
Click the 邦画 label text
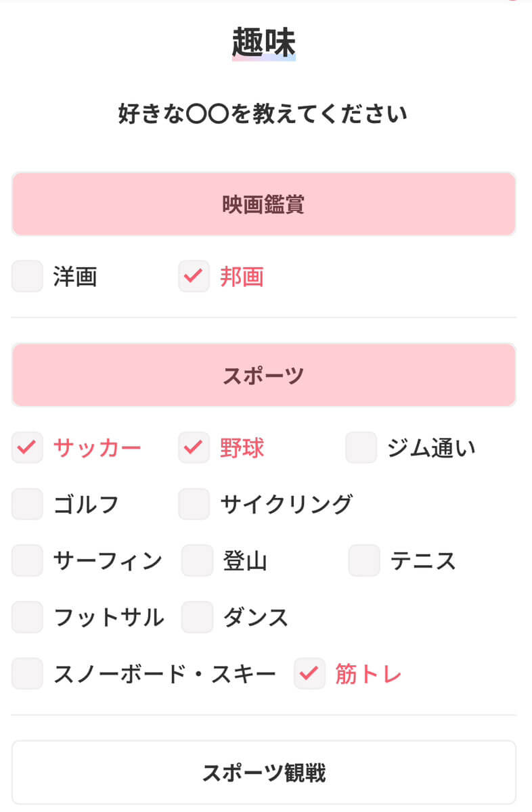point(242,277)
